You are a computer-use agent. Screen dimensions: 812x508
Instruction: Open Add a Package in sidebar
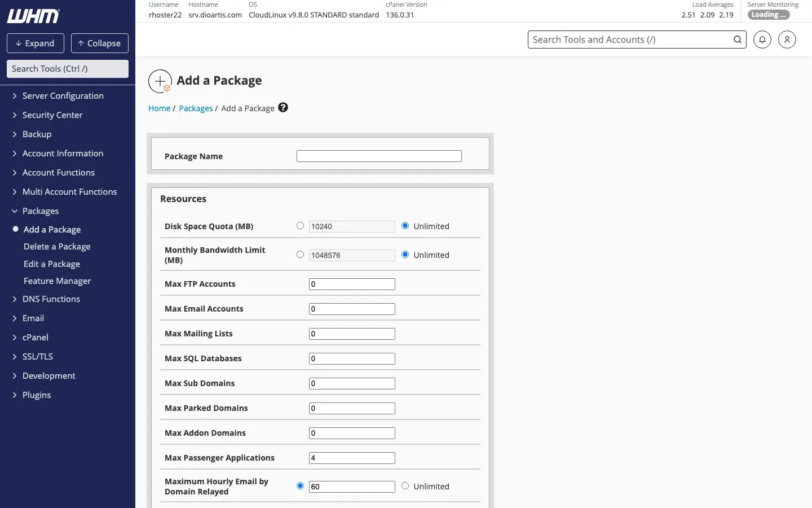(52, 230)
